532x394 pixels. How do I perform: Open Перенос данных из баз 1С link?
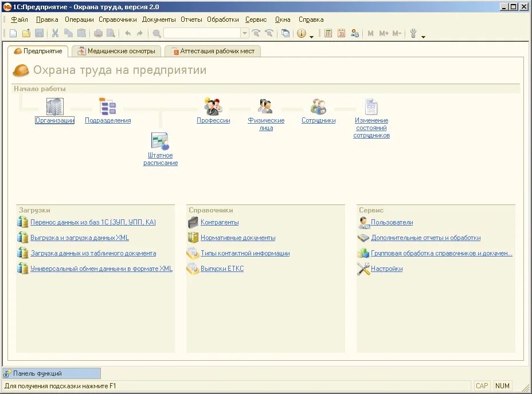(93, 222)
